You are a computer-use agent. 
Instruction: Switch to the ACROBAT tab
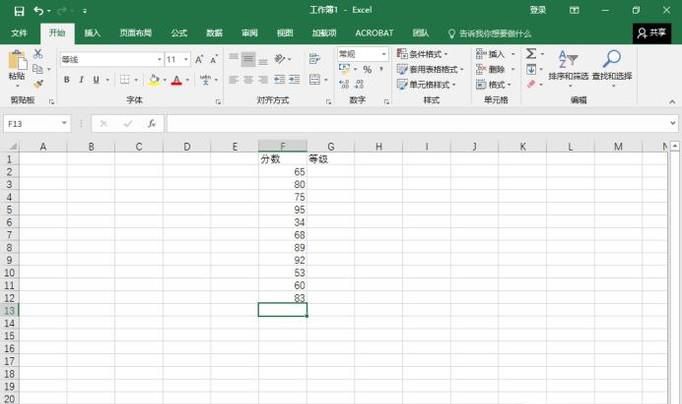tap(374, 33)
